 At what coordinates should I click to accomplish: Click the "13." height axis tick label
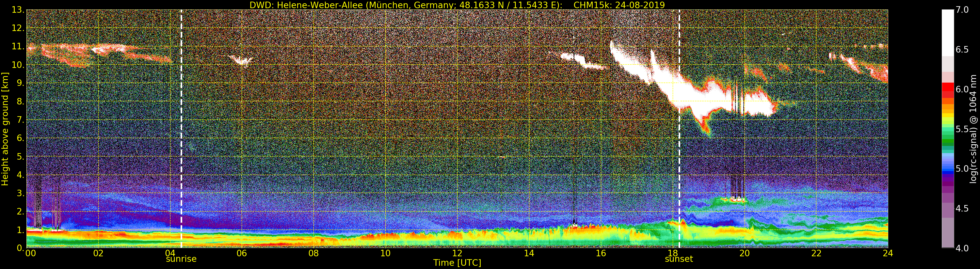pos(18,10)
